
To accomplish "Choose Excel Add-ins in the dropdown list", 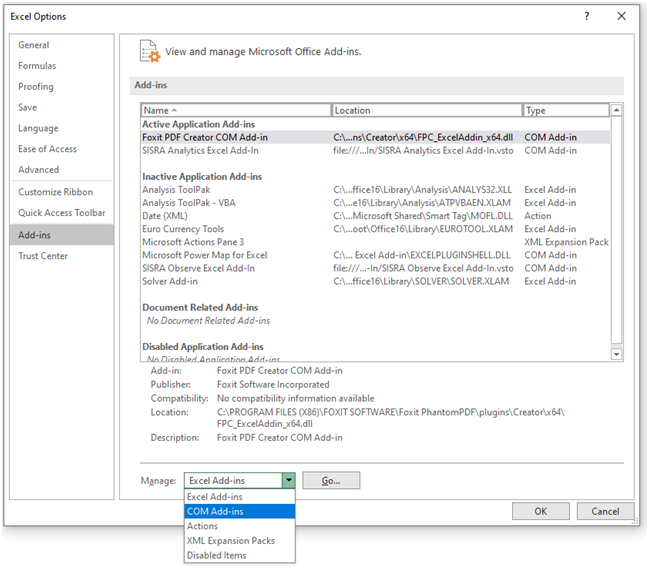I will 214,497.
